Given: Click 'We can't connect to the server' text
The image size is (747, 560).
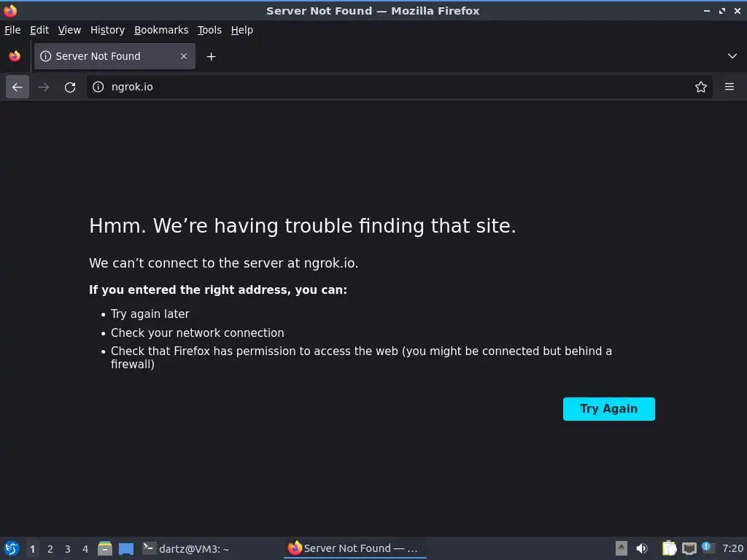Looking at the screenshot, I should [223, 262].
